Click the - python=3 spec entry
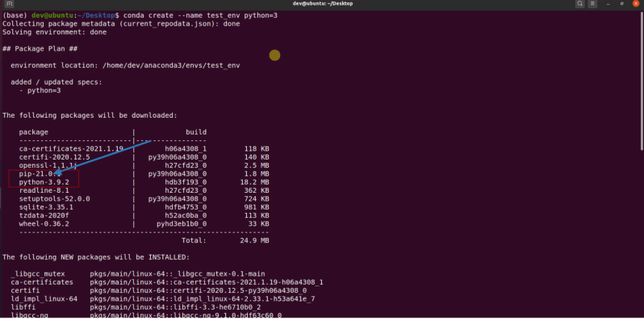This screenshot has width=644, height=321. click(x=40, y=90)
